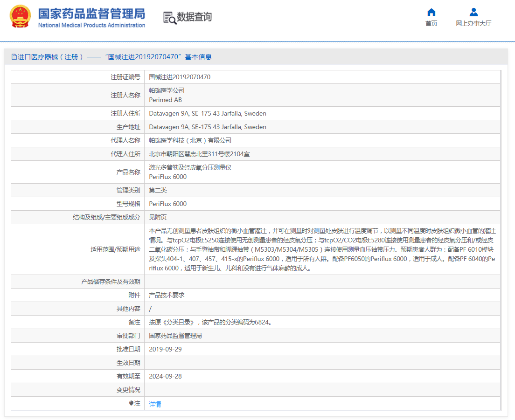Select the 产品储存条件及有效期 label cell
Image resolution: width=515 pixels, height=420 pixels.
[77, 282]
